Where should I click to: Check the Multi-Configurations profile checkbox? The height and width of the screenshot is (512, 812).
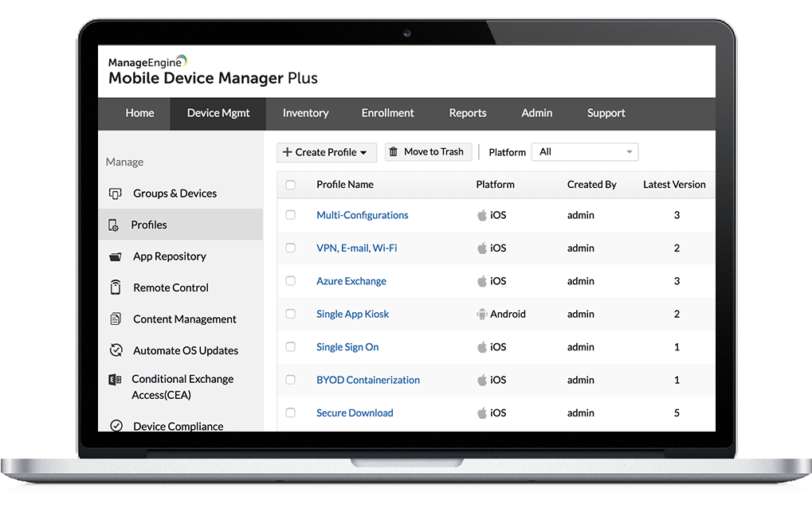[x=291, y=215]
